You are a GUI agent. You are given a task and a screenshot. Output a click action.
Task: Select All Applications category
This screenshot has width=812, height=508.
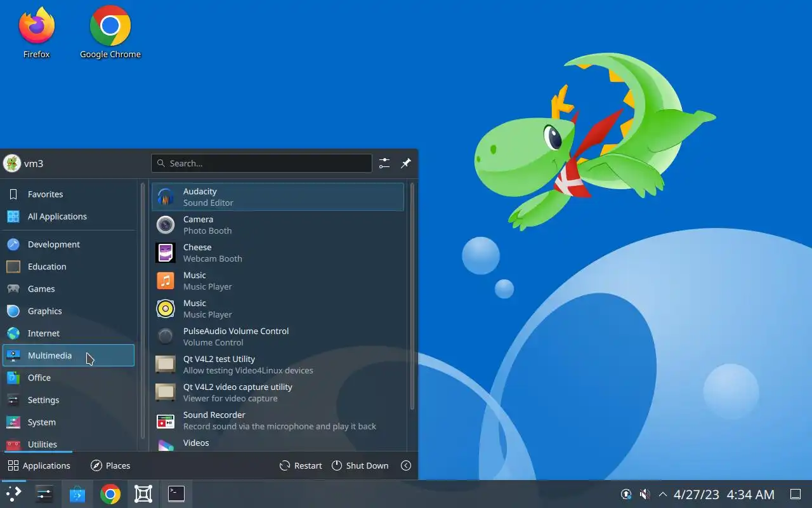pos(69,217)
